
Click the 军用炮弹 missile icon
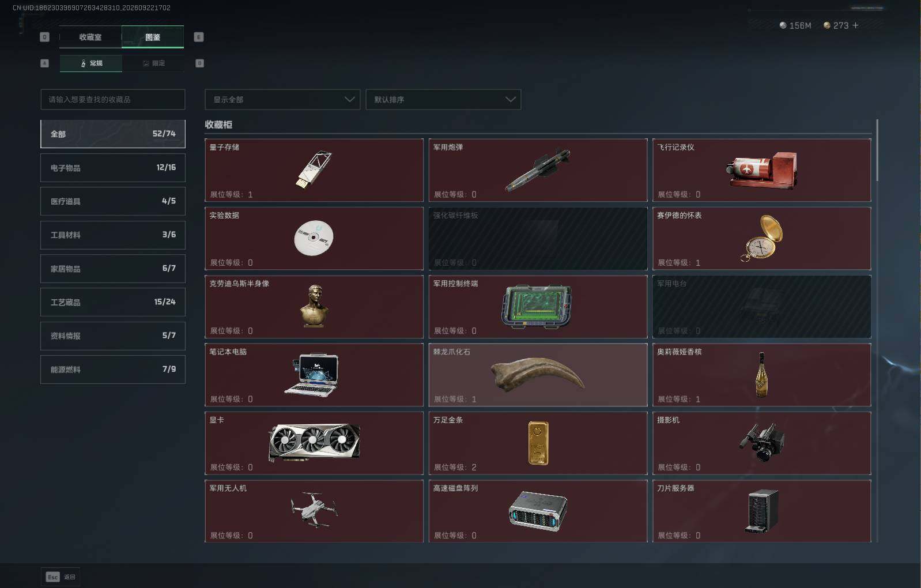click(x=538, y=169)
